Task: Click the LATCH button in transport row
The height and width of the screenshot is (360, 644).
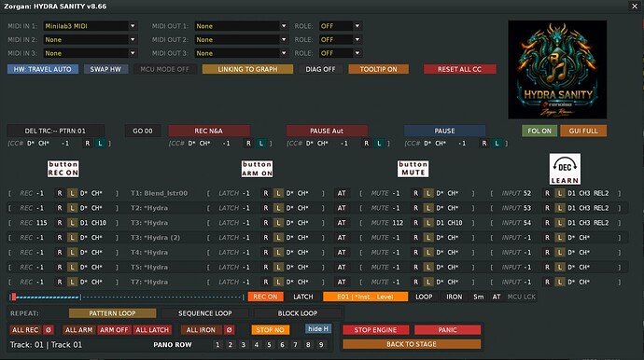Action: click(x=303, y=297)
